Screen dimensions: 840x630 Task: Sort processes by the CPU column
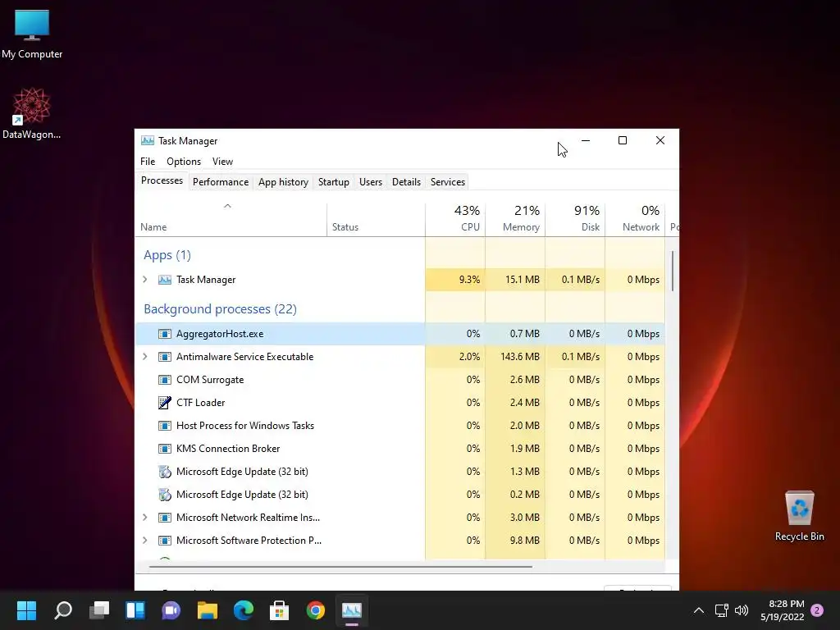(x=454, y=220)
